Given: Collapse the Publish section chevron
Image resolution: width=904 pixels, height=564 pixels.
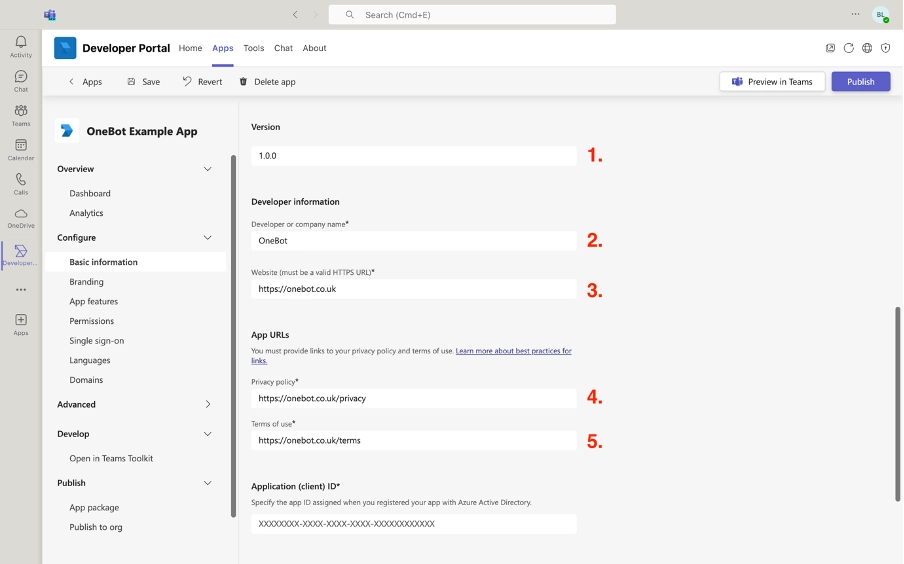Looking at the screenshot, I should tap(208, 483).
